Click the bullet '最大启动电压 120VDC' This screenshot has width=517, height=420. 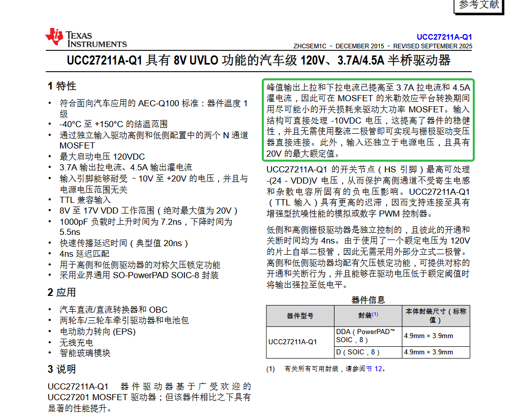[102, 157]
